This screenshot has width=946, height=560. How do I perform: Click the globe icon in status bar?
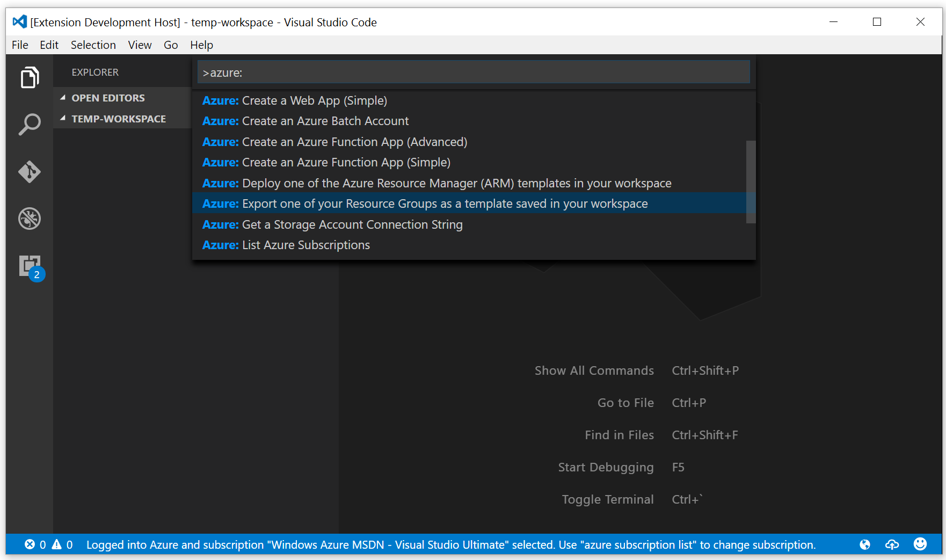point(865,544)
